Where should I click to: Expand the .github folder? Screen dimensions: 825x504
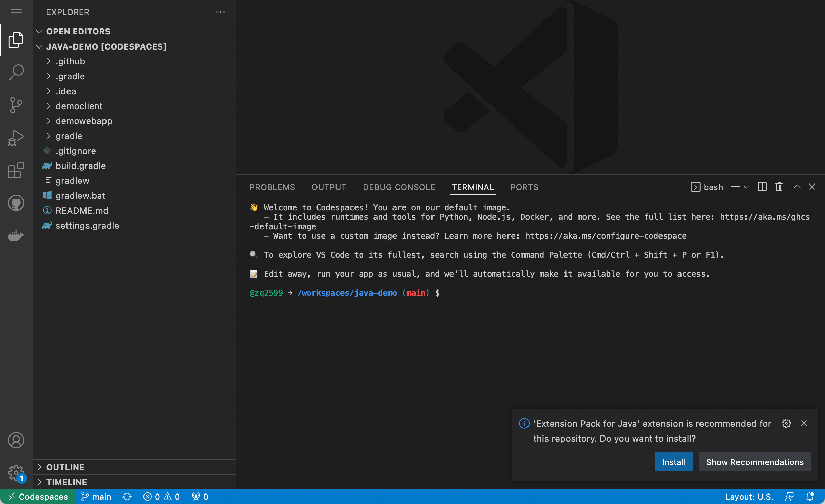pyautogui.click(x=134, y=61)
